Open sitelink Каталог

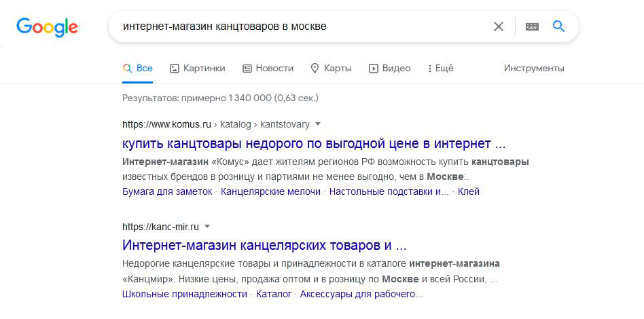(x=274, y=294)
